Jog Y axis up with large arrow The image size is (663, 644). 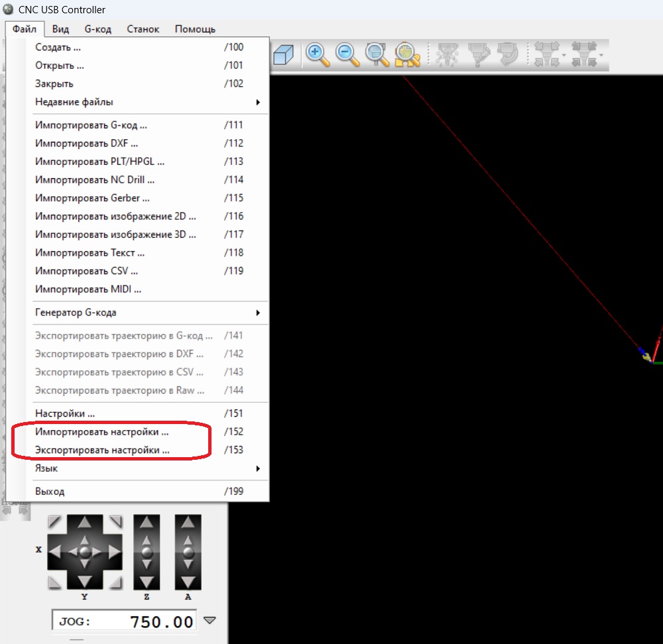pos(85,523)
